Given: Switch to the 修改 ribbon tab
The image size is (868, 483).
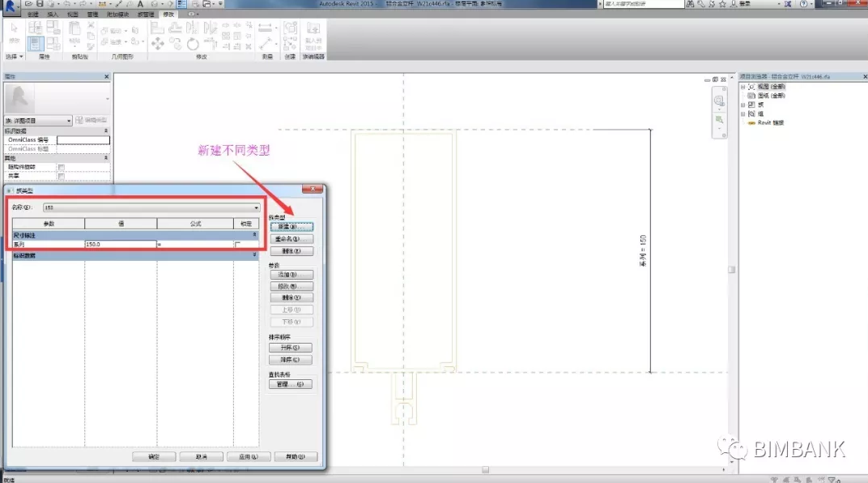Looking at the screenshot, I should click(x=168, y=15).
